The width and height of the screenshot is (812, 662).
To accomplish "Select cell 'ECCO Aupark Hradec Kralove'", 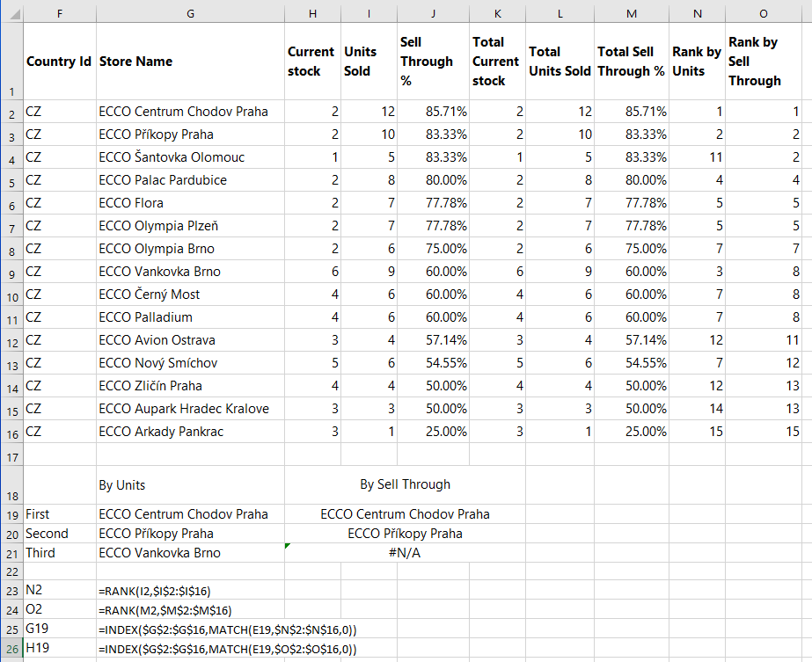I will coord(190,409).
